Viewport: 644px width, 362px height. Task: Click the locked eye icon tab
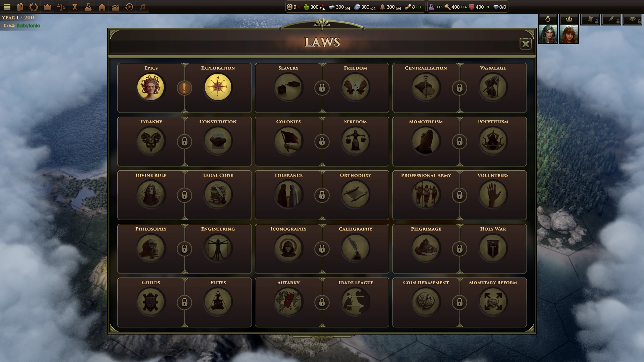pos(632,19)
